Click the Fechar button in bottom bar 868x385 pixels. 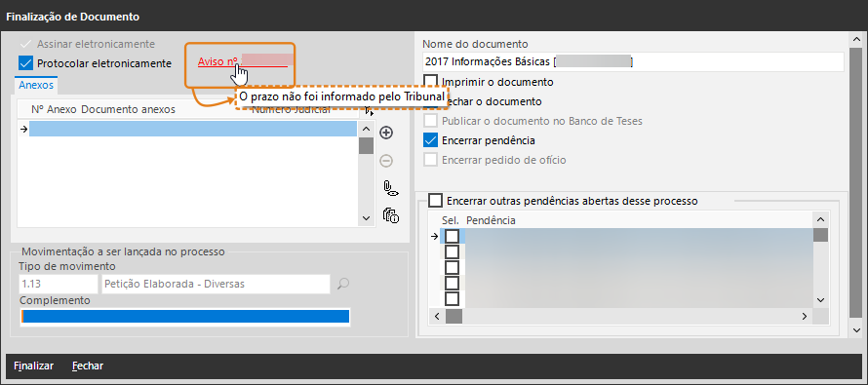click(x=88, y=366)
